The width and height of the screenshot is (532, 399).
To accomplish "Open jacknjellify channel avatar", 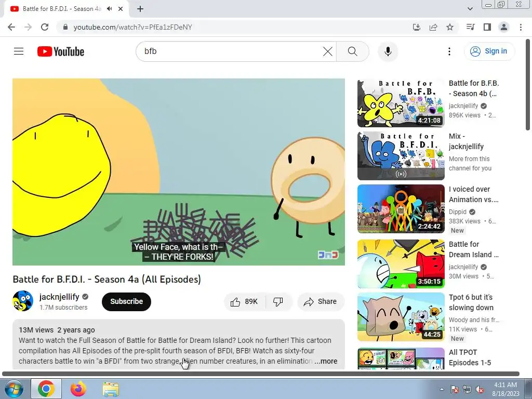I will coord(23,301).
